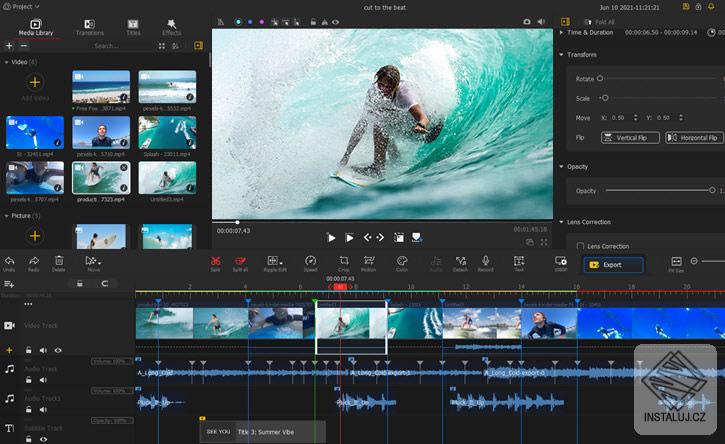This screenshot has height=444, width=725.
Task: Collapse the Picture media section
Action: (6, 216)
